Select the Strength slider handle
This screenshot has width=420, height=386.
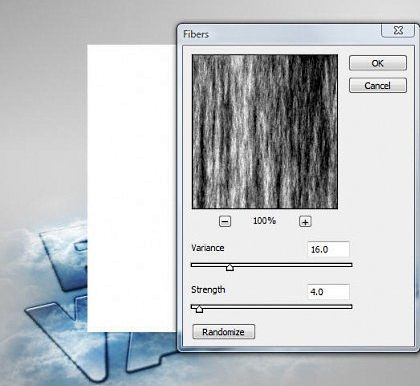tap(199, 309)
